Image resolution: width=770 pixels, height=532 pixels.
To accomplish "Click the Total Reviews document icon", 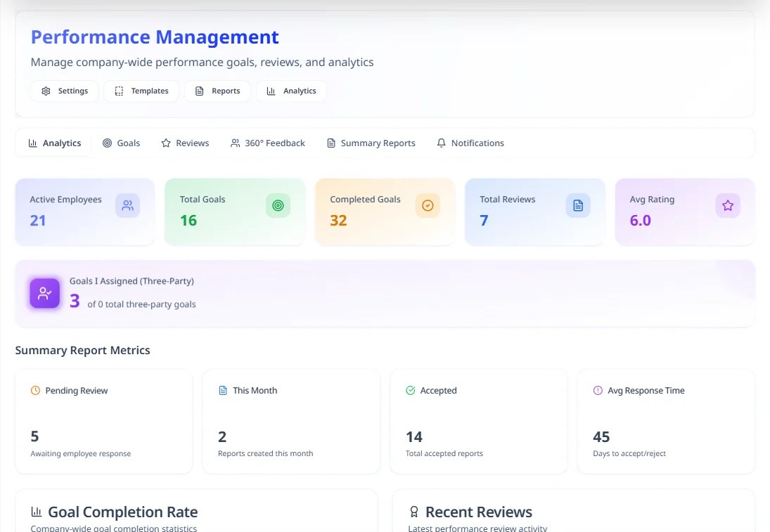I will [578, 205].
